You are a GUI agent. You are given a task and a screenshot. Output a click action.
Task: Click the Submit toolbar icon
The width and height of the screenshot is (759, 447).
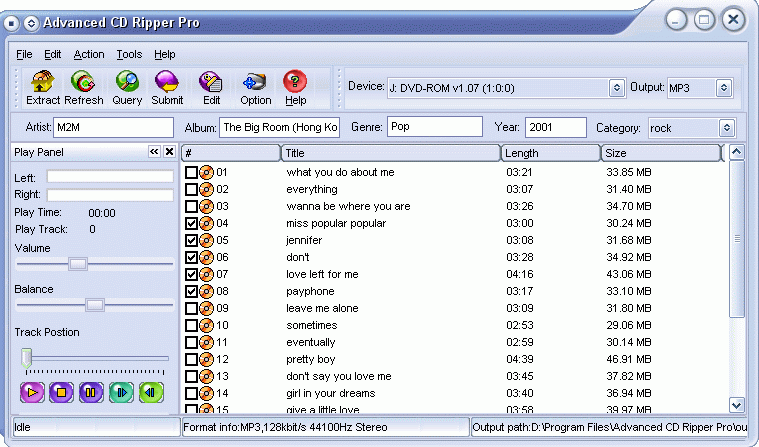coord(167,81)
